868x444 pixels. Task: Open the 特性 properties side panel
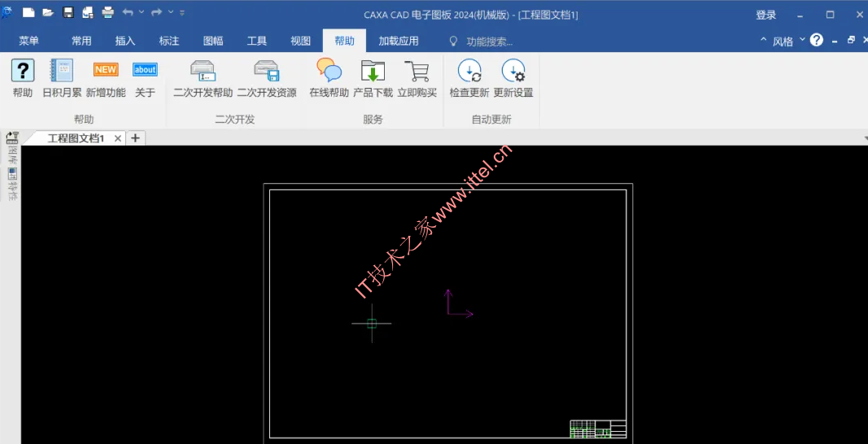pyautogui.click(x=12, y=185)
